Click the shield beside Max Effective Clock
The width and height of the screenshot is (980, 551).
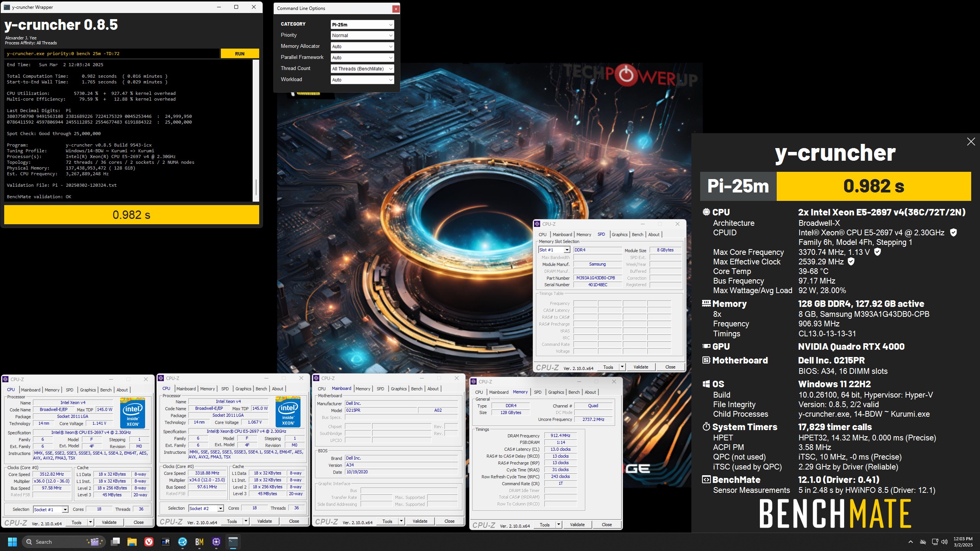tap(851, 261)
